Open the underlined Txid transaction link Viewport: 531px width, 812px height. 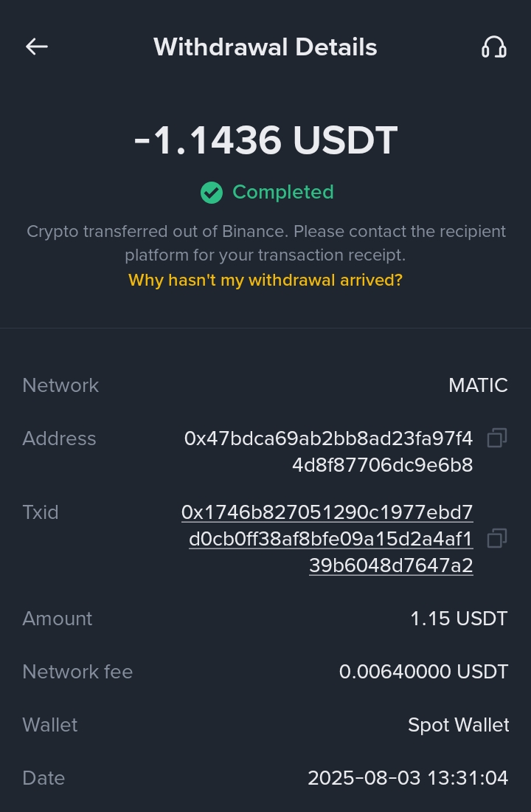coord(328,539)
